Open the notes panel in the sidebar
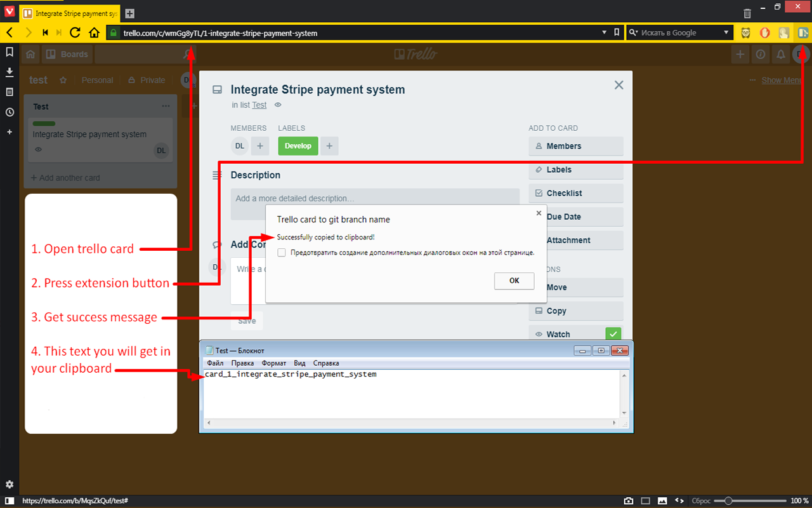This screenshot has width=812, height=508. [9, 91]
